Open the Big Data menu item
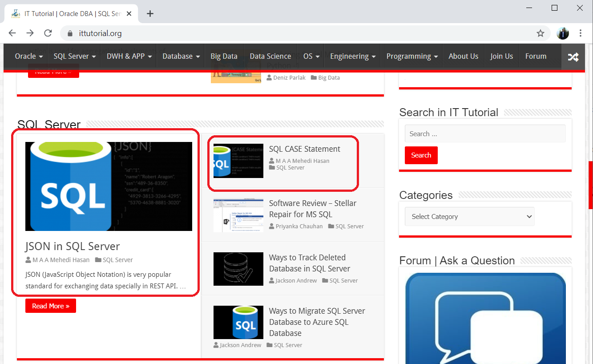The image size is (593, 364). click(224, 56)
